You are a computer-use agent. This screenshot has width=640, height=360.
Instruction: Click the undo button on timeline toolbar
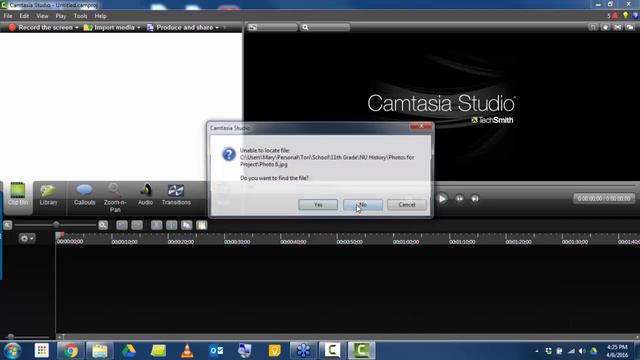[x=122, y=225]
